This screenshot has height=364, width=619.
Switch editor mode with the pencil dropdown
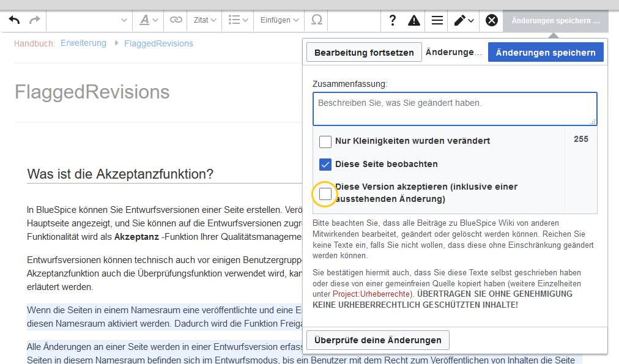(x=464, y=20)
